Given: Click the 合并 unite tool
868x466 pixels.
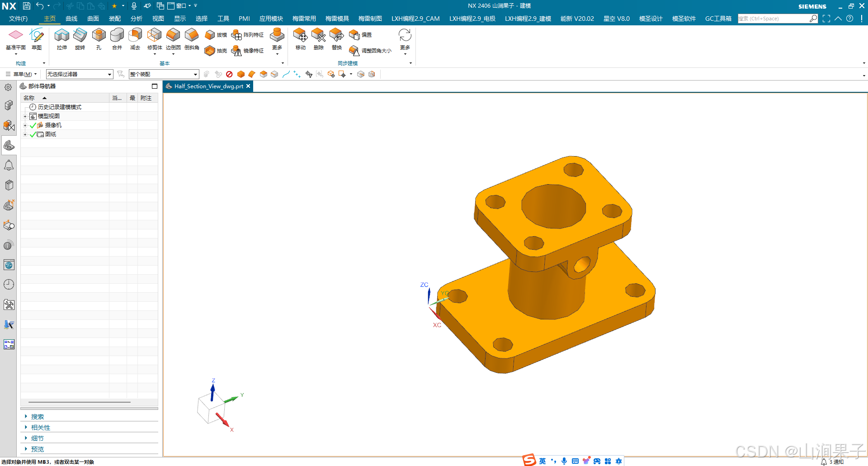Looking at the screenshot, I should coord(117,39).
